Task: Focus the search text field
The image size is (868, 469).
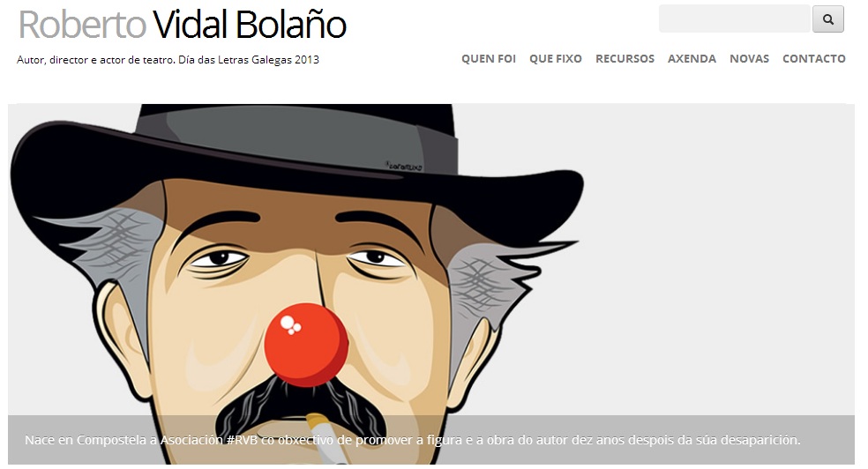Action: tap(735, 19)
